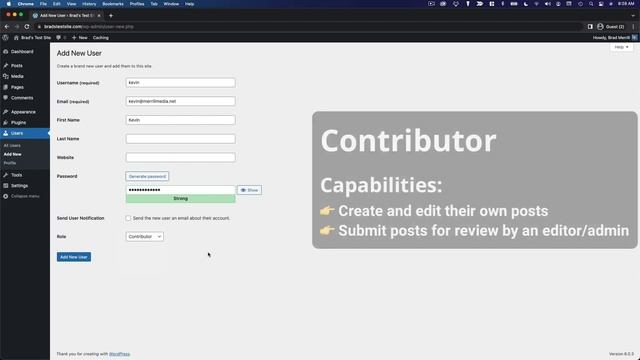Click the Strong password strength indicator
Image resolution: width=640 pixels, height=360 pixels.
(x=180, y=199)
